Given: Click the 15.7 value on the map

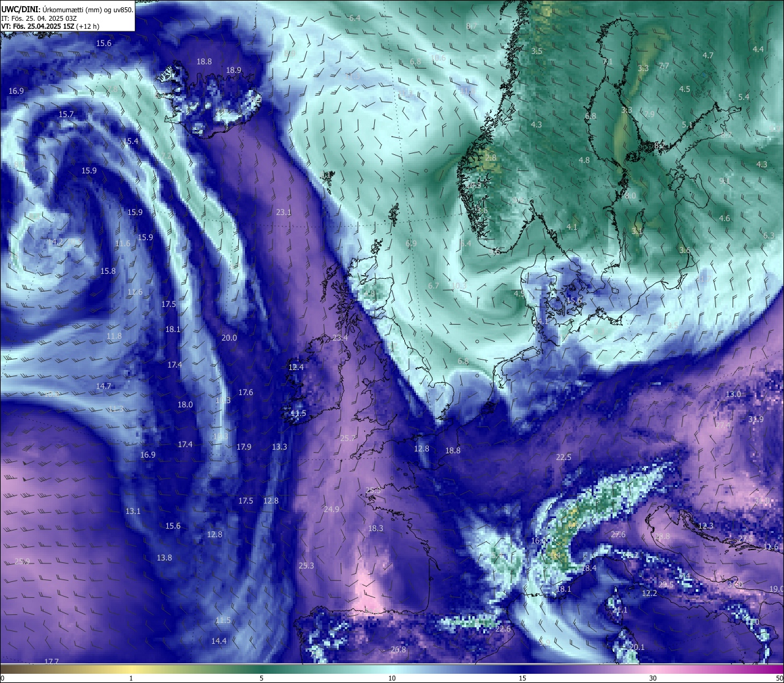Looking at the screenshot, I should [x=66, y=115].
